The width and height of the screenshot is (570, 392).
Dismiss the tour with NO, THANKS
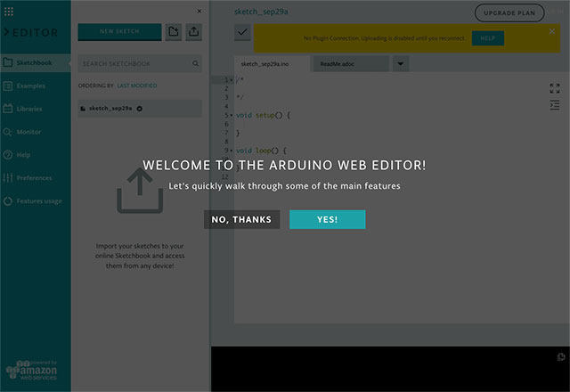[241, 219]
